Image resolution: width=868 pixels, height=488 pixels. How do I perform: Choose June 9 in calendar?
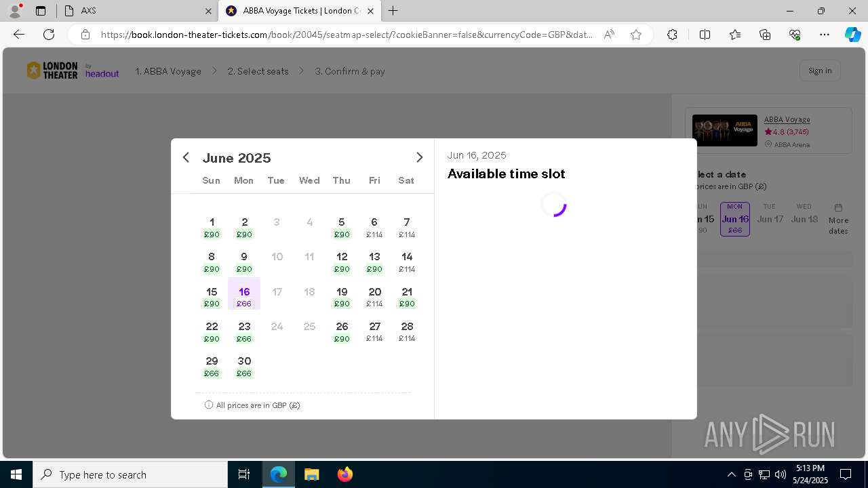pos(244,262)
